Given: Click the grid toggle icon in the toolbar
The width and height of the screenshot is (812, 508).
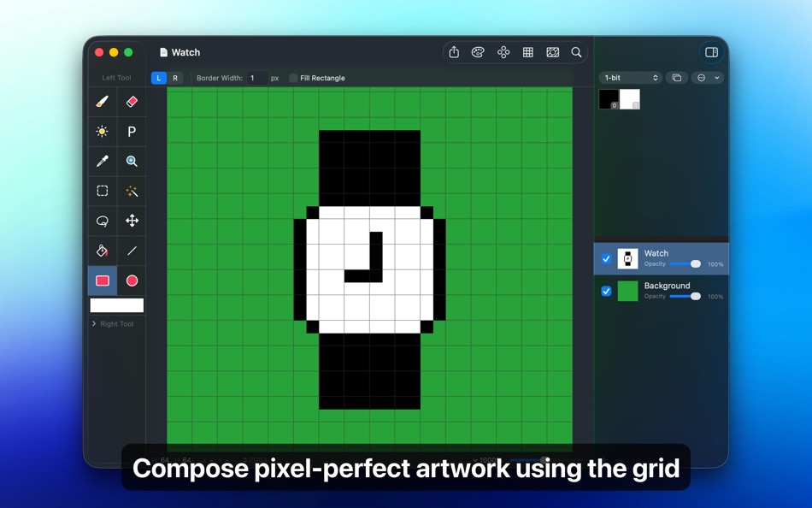Looking at the screenshot, I should [x=528, y=52].
